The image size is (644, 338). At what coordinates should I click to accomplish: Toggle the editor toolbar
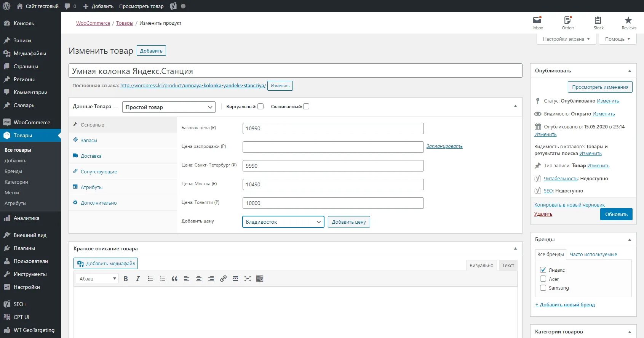tap(260, 279)
